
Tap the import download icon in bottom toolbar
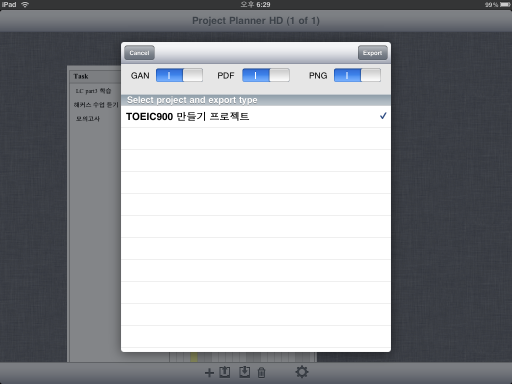point(245,372)
